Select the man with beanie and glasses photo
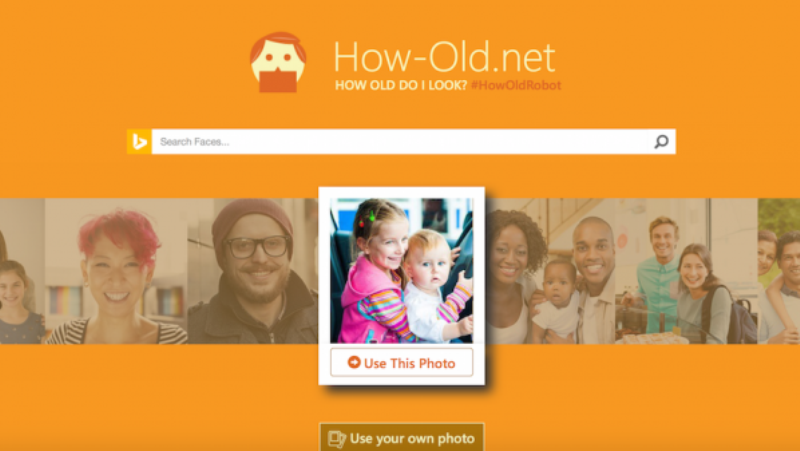The height and width of the screenshot is (451, 800). coord(253,271)
